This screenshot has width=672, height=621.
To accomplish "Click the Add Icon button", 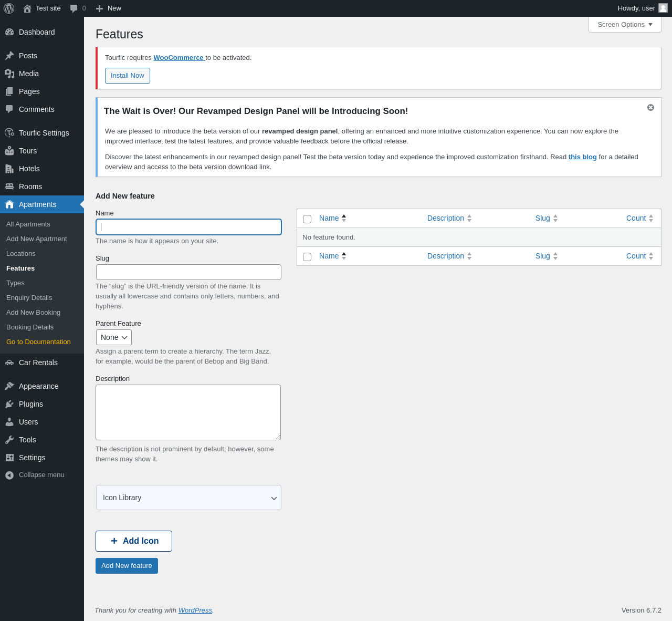I will pos(134,541).
